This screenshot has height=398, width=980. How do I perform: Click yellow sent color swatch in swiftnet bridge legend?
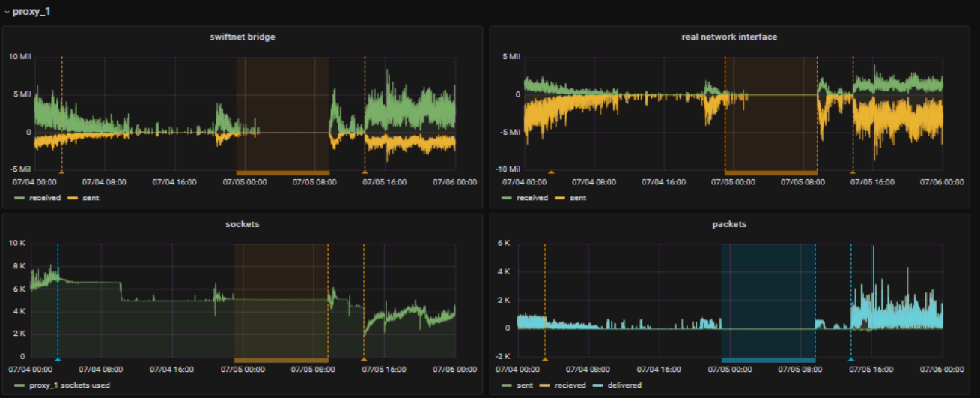73,198
